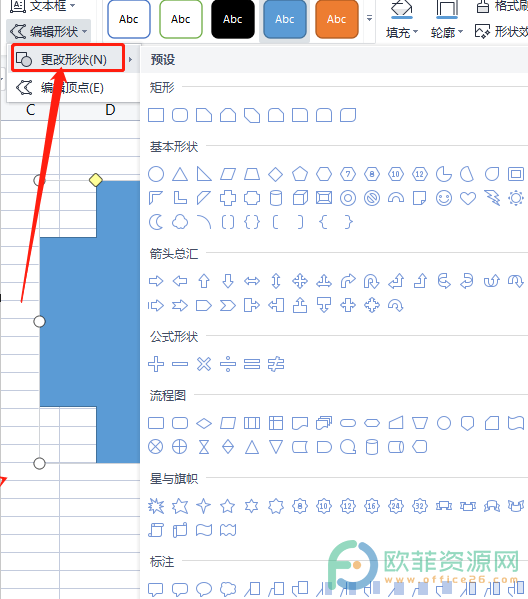The width and height of the screenshot is (528, 599).
Task: Select the multiply formula shape
Action: coord(204,364)
